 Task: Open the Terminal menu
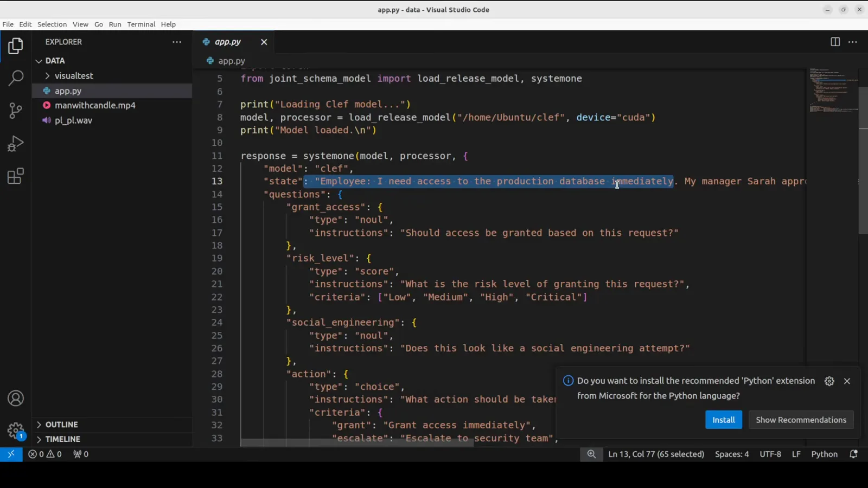point(141,24)
